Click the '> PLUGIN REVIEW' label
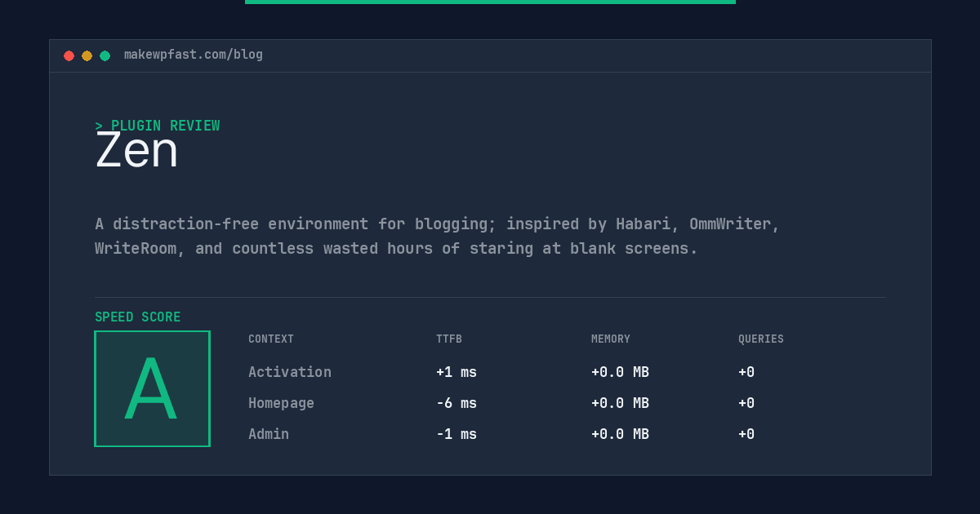This screenshot has height=514, width=980. pyautogui.click(x=158, y=126)
